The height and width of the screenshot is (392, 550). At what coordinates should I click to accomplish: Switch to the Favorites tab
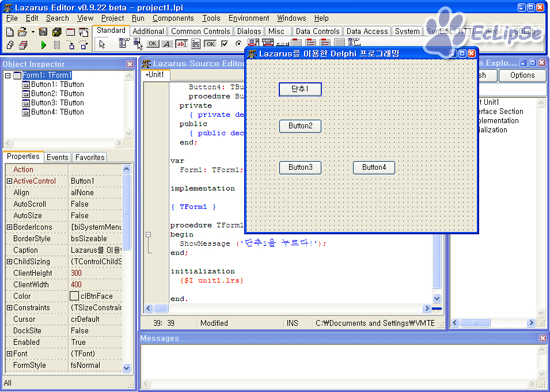pyautogui.click(x=90, y=157)
